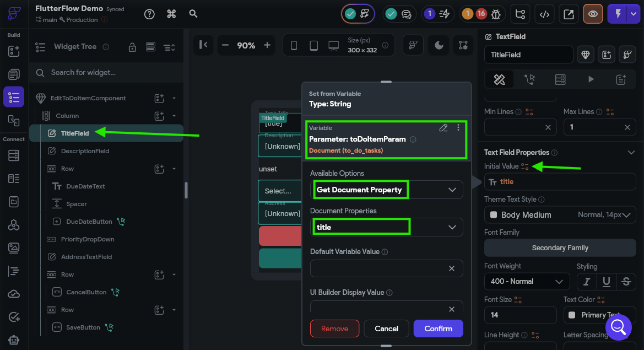Viewport: 644px width, 350px height.
Task: Select DescriptionField in widget tree
Action: click(x=85, y=151)
